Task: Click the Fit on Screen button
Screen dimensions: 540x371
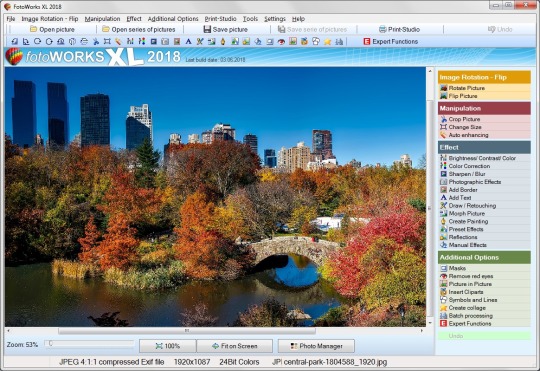Action: click(x=235, y=346)
